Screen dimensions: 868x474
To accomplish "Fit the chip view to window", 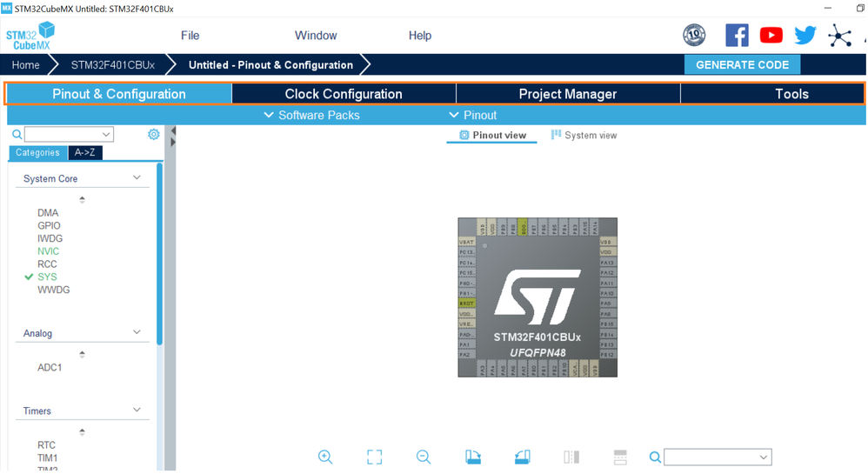I will click(x=374, y=457).
